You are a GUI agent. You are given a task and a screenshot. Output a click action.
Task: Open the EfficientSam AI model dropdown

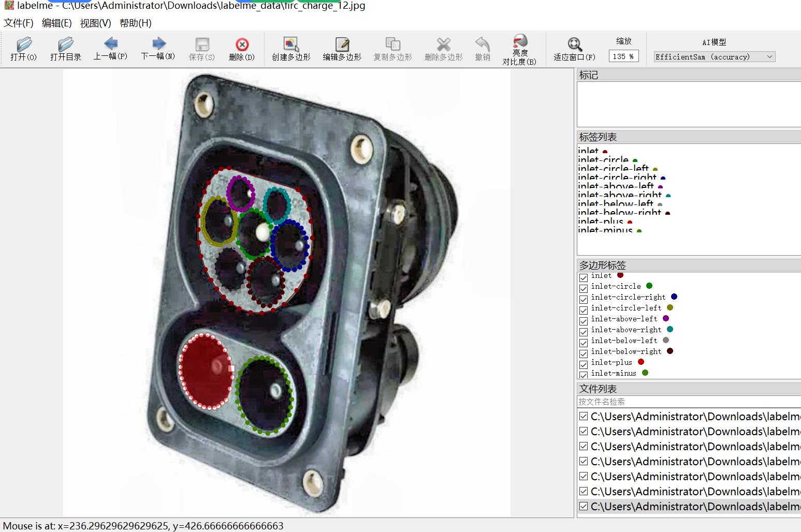pyautogui.click(x=714, y=57)
